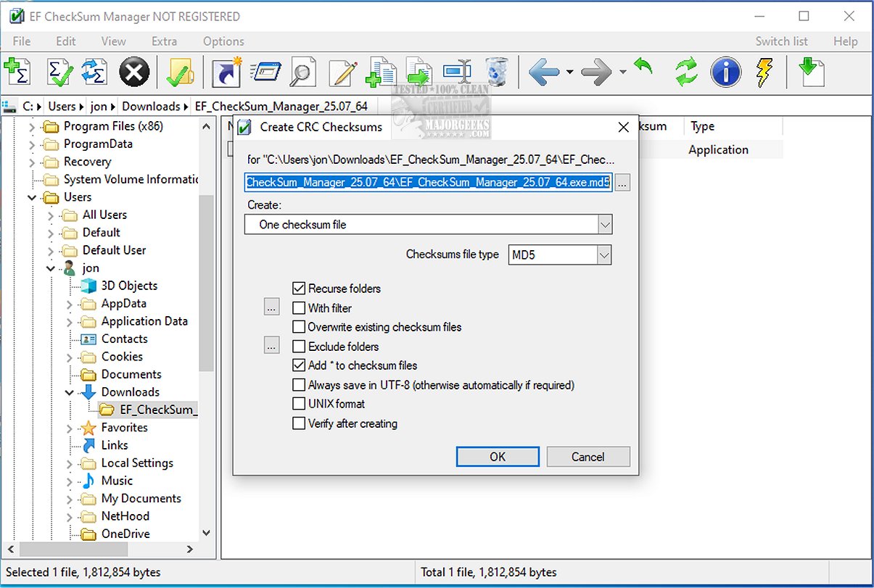Uncheck Add * to checksum files
874x588 pixels.
(x=299, y=365)
